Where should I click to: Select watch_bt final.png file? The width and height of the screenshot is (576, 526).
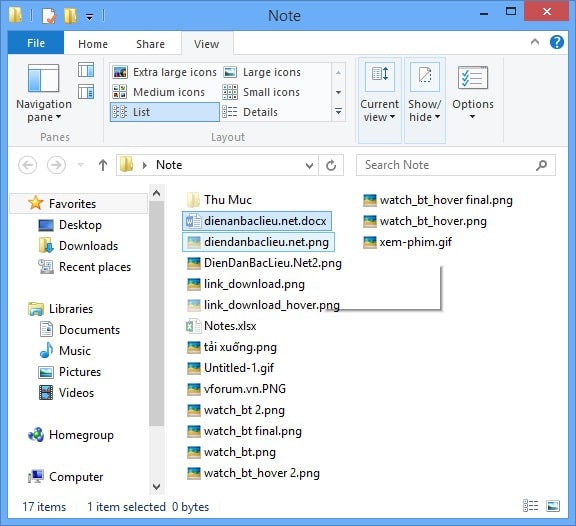click(x=244, y=431)
